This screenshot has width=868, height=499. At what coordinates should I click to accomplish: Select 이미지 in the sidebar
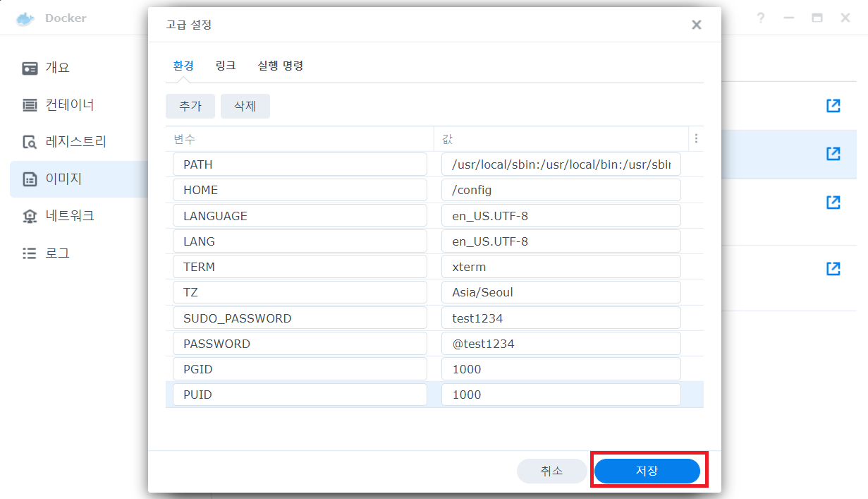79,179
